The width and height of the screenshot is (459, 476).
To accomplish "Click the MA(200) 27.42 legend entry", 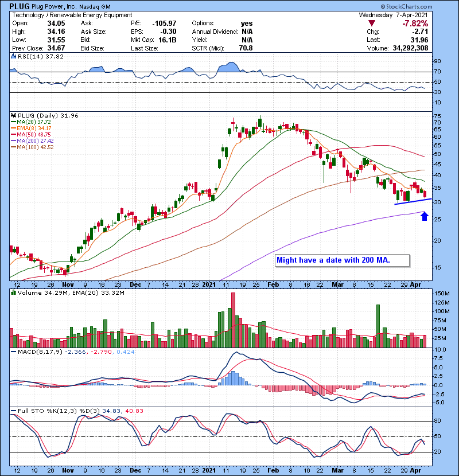I will tap(32, 141).
